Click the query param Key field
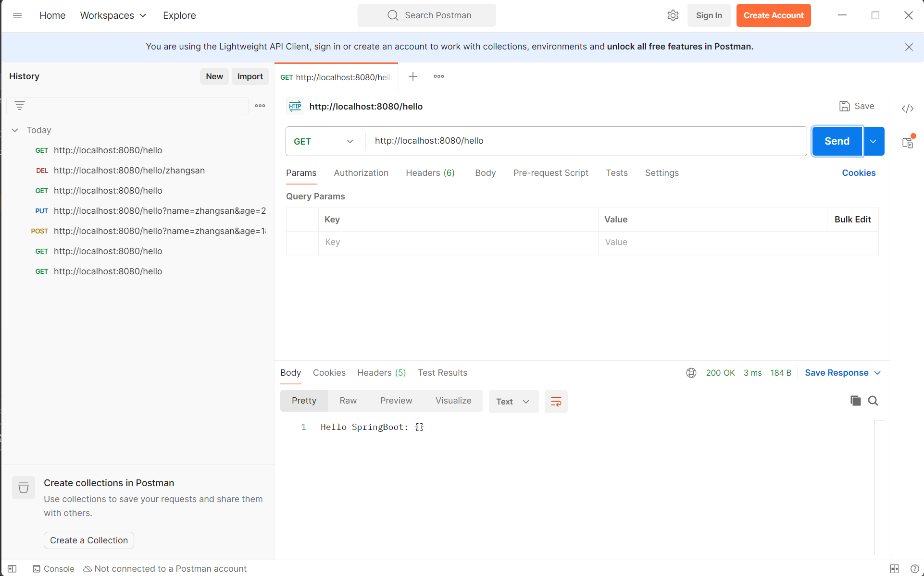924x576 pixels. point(458,243)
